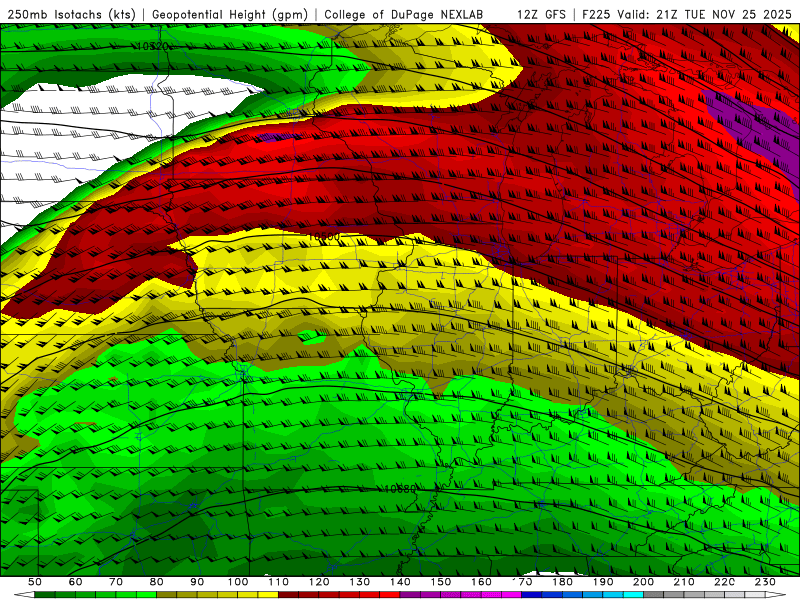This screenshot has height=600, width=800.
Task: Click the 80 kt olive legend swatch
Action: point(166,595)
